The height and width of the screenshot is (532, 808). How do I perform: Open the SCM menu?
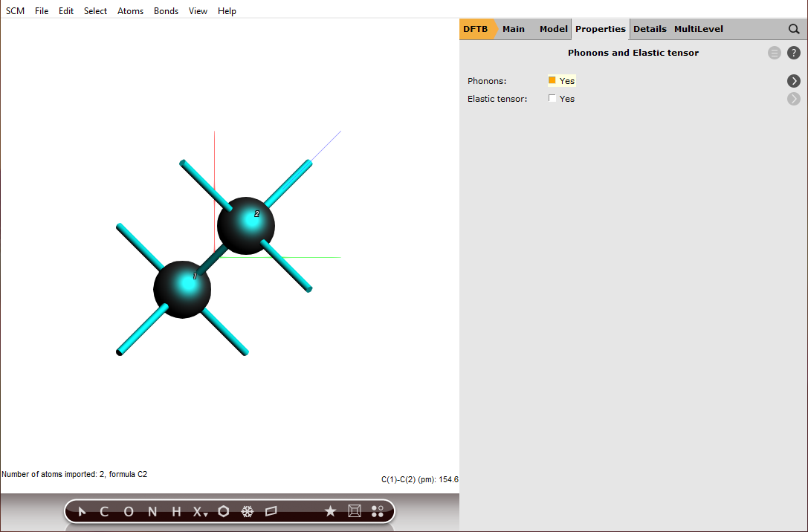(x=15, y=11)
